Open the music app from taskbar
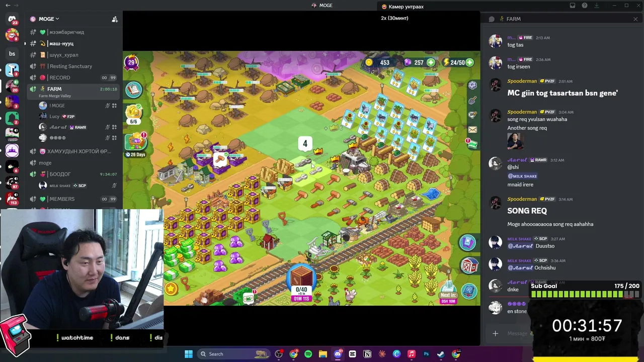 pos(411,354)
